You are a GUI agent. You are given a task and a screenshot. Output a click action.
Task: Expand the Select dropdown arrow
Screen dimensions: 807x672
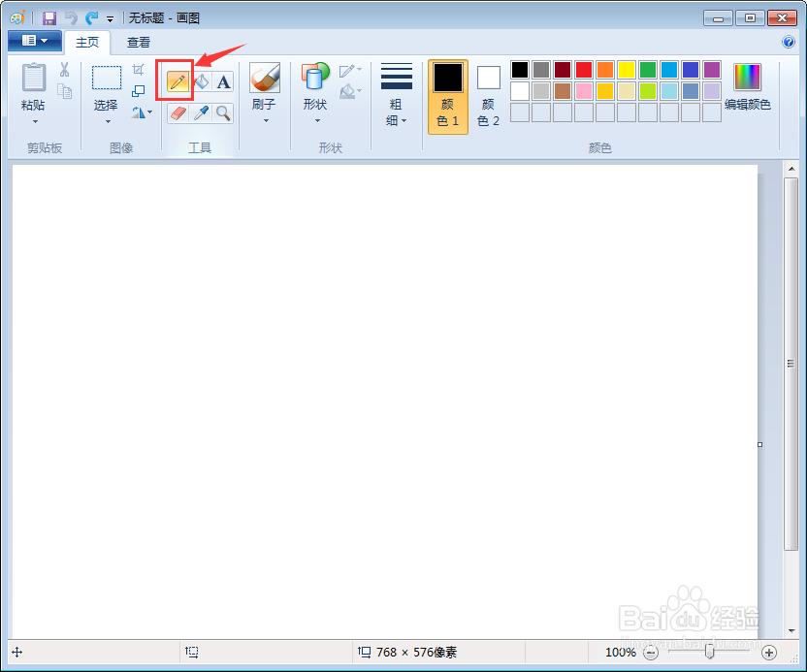coord(108,121)
